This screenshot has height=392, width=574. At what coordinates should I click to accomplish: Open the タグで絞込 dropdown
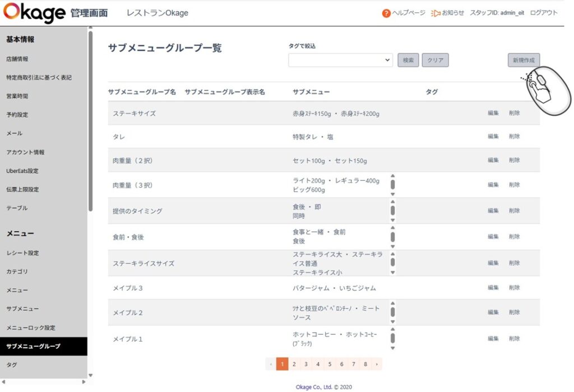(340, 60)
